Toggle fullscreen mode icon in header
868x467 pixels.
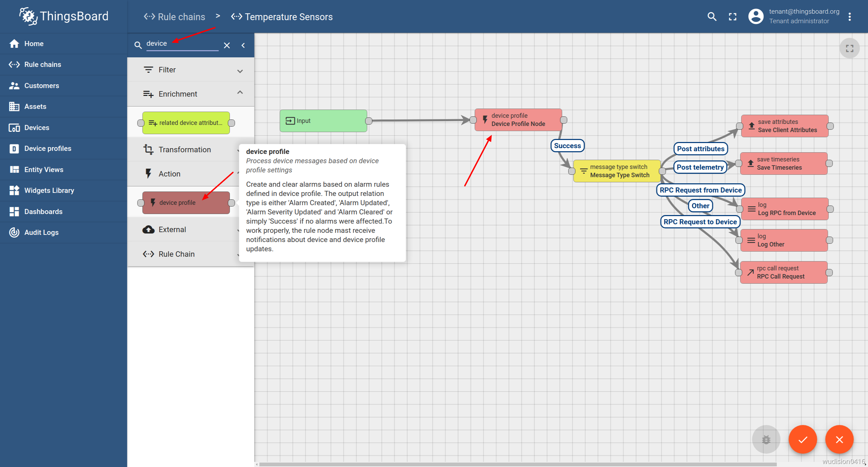click(732, 16)
